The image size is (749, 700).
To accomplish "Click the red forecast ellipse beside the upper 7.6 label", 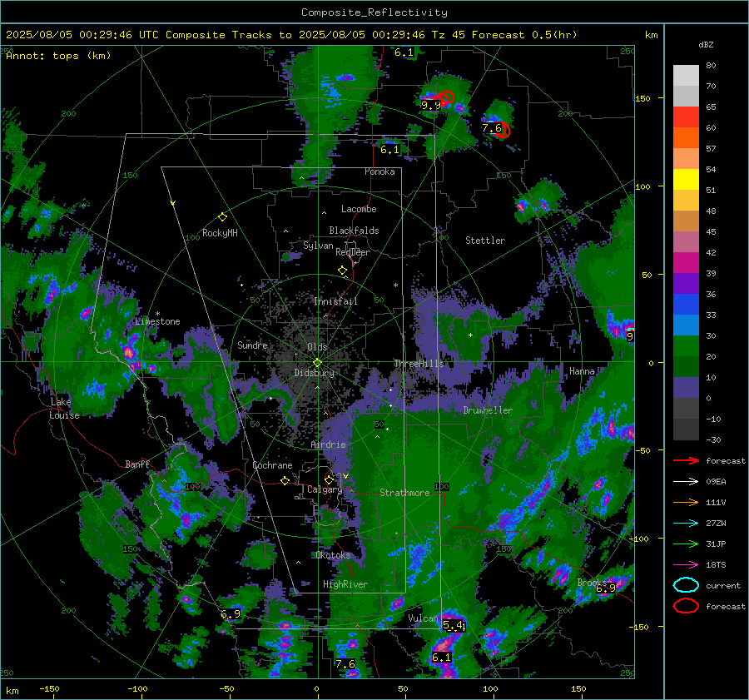I will [503, 130].
